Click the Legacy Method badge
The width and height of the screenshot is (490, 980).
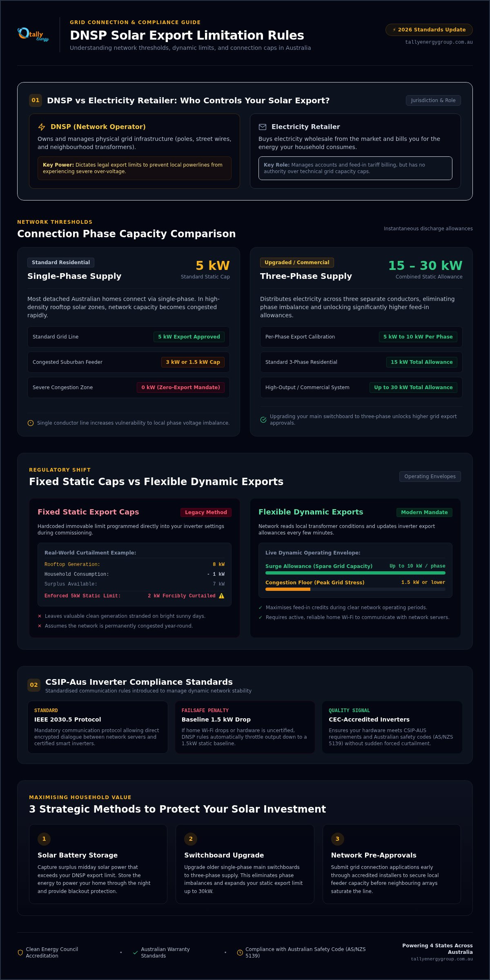point(206,512)
